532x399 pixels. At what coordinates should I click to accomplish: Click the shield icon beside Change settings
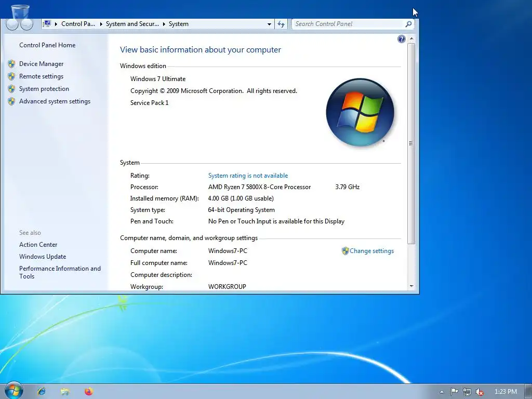(x=345, y=251)
